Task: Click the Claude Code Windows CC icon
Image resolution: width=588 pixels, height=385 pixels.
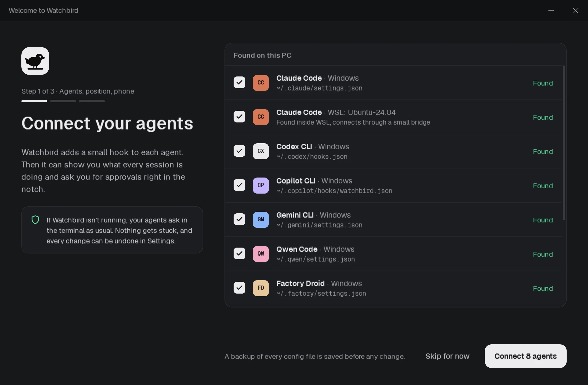Action: click(261, 83)
